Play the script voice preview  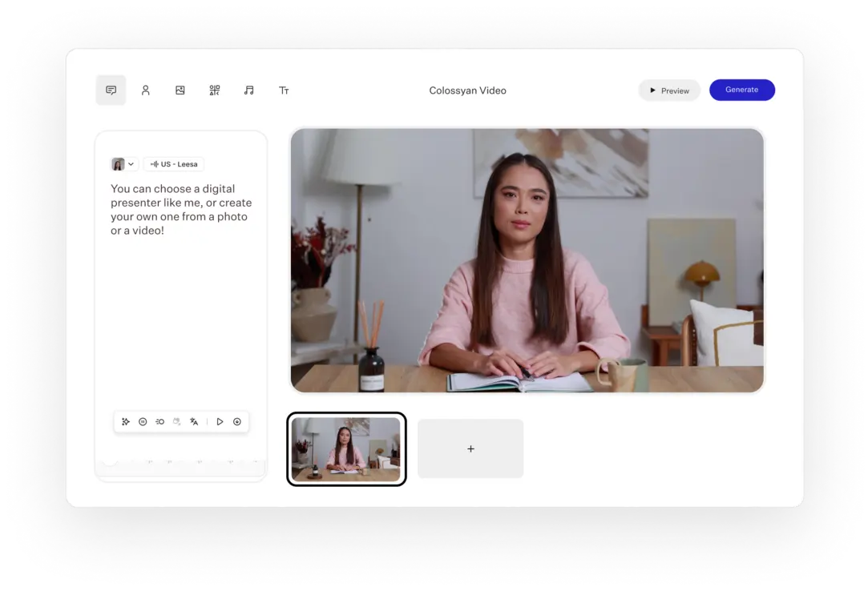pos(220,421)
